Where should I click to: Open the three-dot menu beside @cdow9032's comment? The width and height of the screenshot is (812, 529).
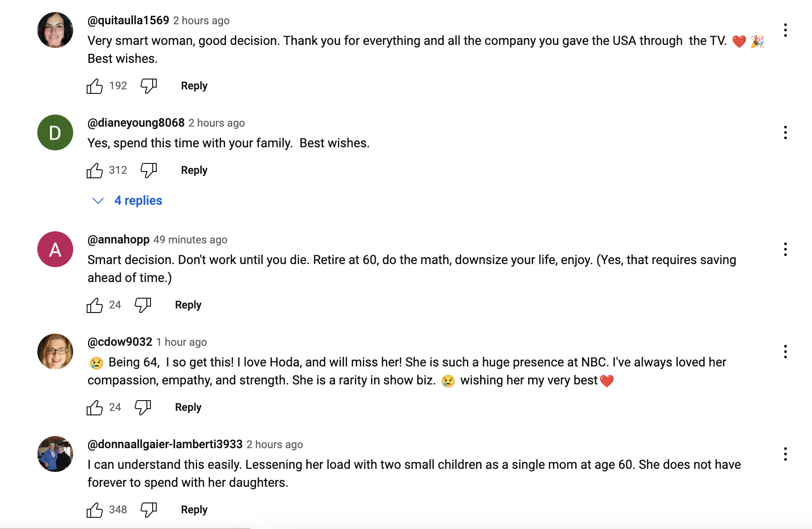pos(786,352)
